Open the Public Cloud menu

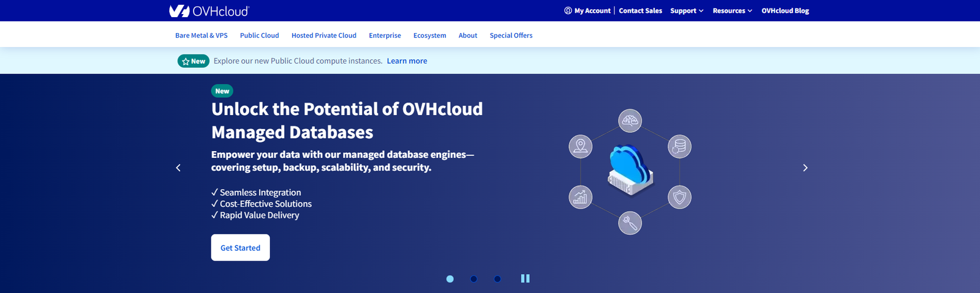point(259,35)
